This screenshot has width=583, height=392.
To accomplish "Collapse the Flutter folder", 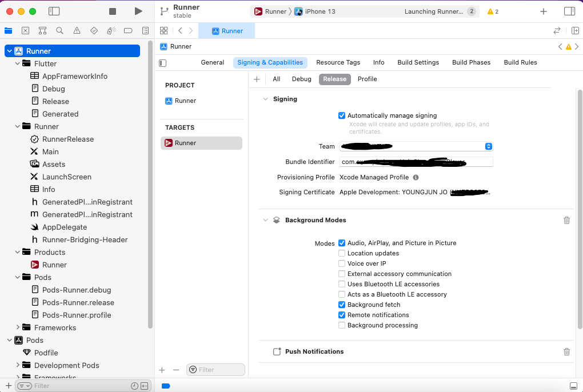I will [x=18, y=63].
